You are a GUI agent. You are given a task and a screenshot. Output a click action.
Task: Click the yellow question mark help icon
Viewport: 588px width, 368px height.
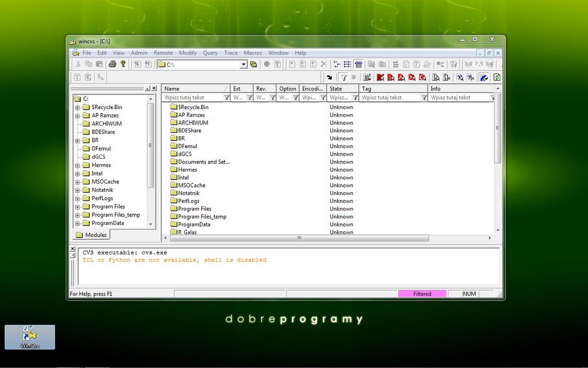coord(123,64)
